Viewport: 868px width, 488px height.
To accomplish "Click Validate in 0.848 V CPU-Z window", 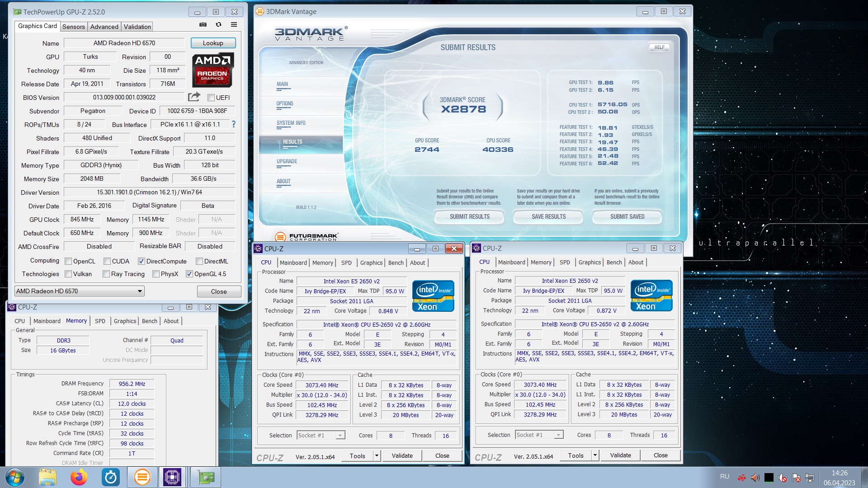I will [x=402, y=456].
